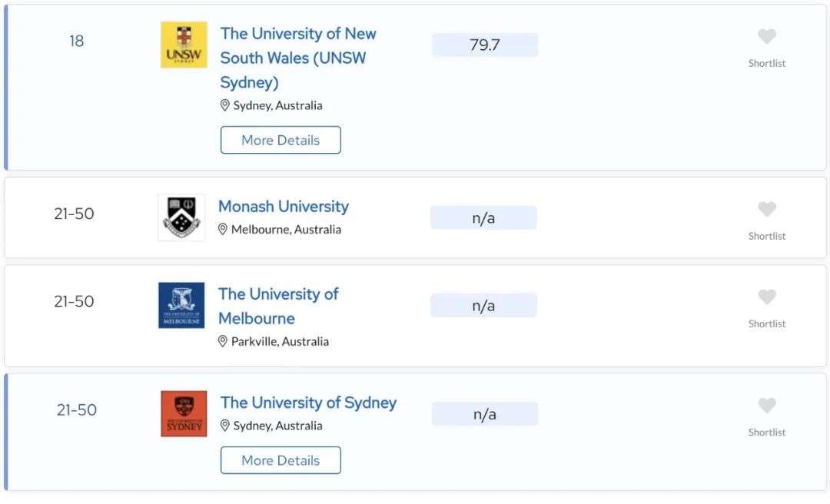Open More Details for UNSW Sydney
Viewport: 830px width, 504px height.
tap(281, 140)
